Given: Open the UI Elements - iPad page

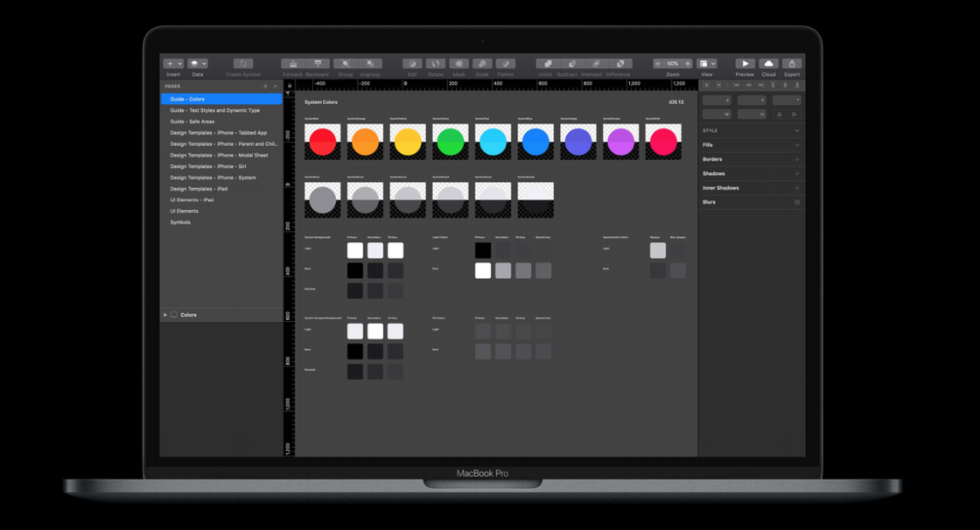Looking at the screenshot, I should [221, 200].
